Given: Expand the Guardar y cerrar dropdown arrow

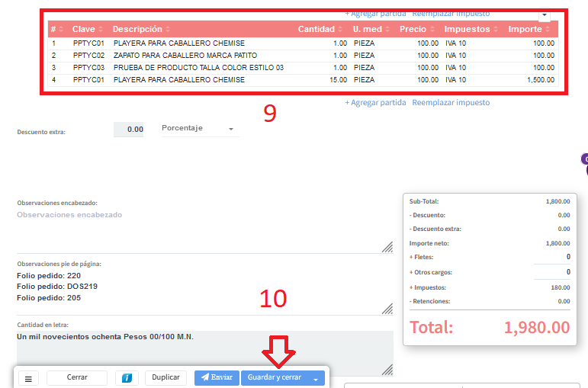Looking at the screenshot, I should [x=316, y=378].
